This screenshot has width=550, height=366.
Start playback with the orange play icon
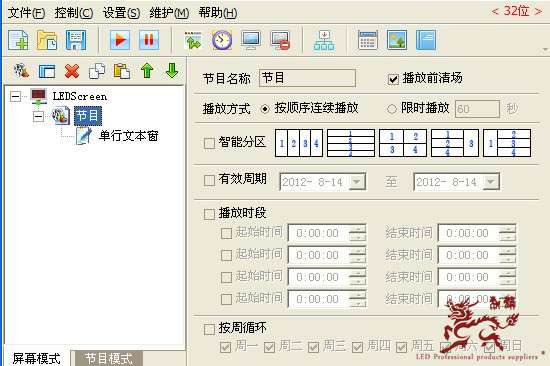(120, 40)
